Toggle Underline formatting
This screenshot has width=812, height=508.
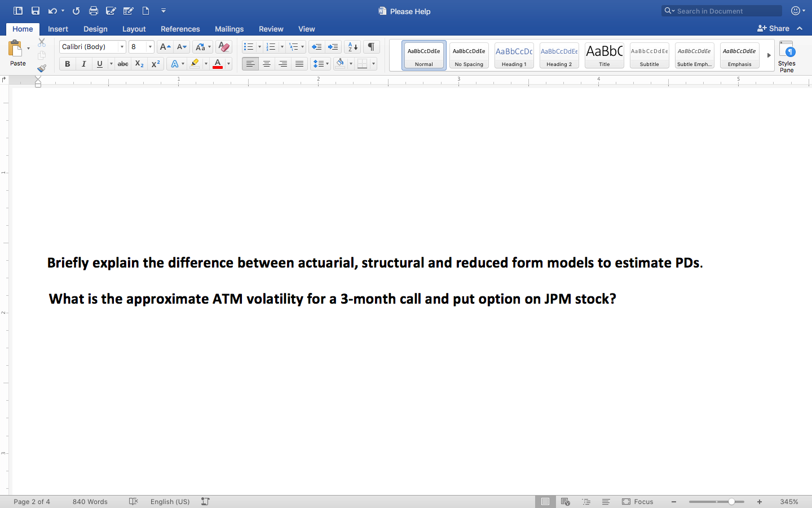[x=100, y=64]
